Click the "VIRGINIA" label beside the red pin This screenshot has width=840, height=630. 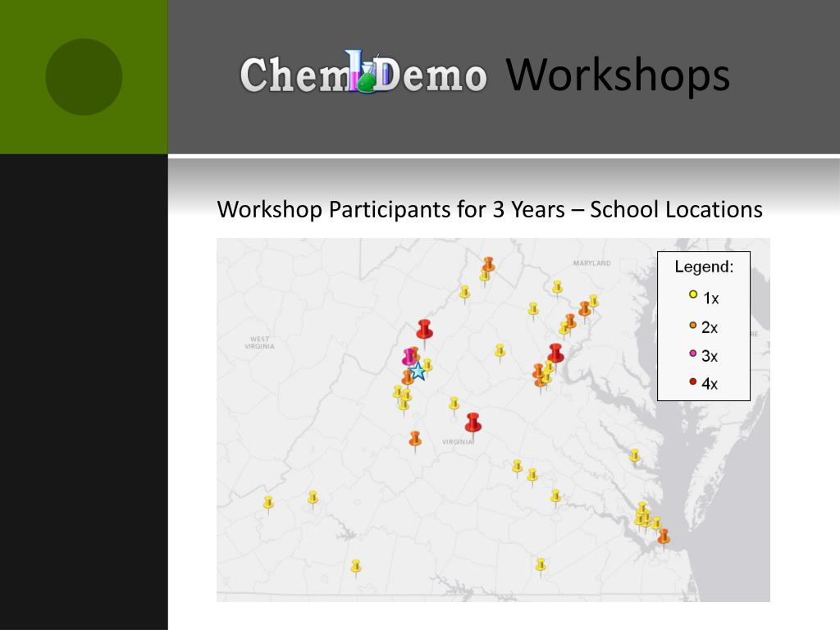point(458,442)
